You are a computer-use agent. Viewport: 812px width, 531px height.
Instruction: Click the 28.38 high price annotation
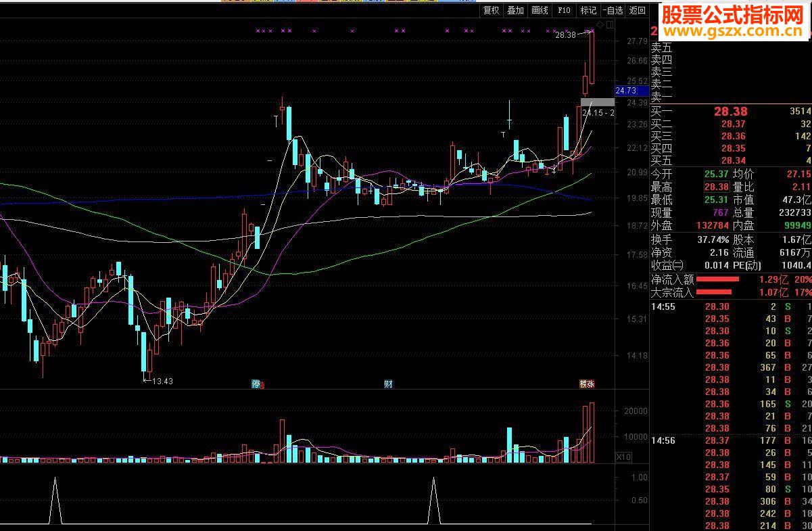point(565,34)
